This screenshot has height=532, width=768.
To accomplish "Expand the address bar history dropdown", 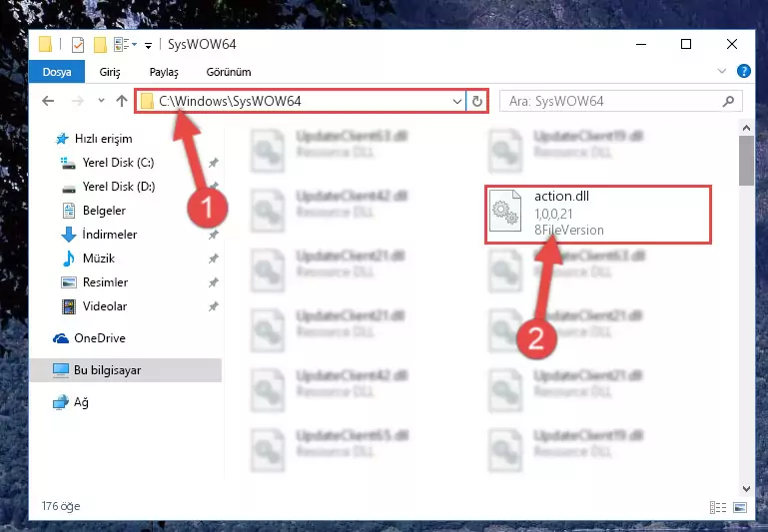I will coord(457,102).
